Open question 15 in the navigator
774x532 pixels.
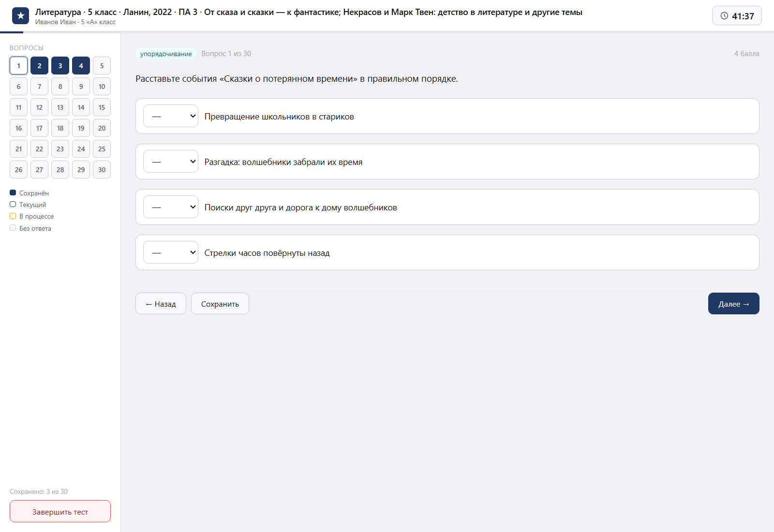[102, 107]
